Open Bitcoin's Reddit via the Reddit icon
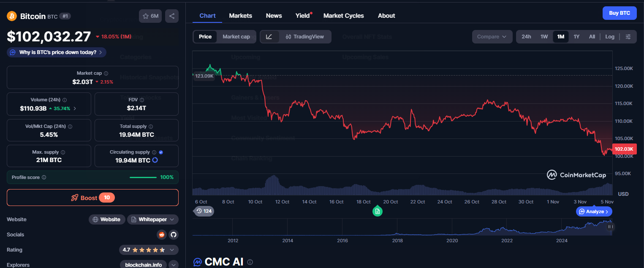This screenshot has width=644, height=268. point(161,234)
